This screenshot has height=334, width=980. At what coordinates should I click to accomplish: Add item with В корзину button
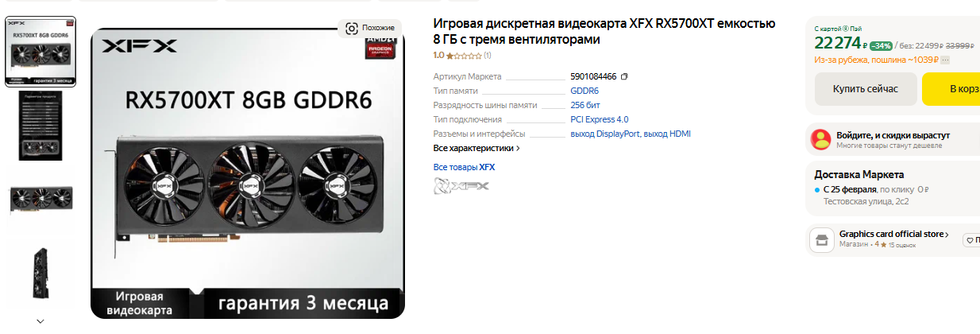[x=951, y=89]
